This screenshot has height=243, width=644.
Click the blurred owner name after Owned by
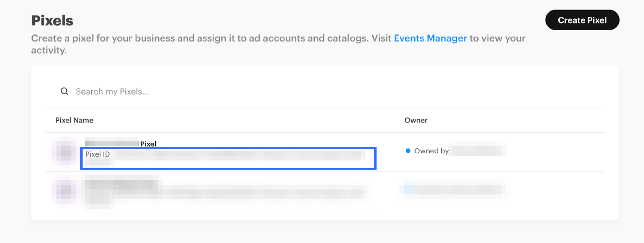[477, 151]
